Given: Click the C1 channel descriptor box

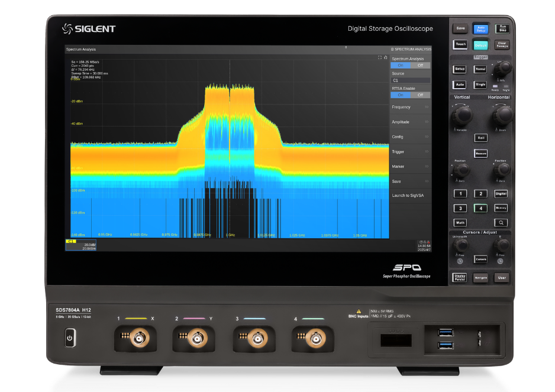Looking at the screenshot, I should pyautogui.click(x=81, y=245).
